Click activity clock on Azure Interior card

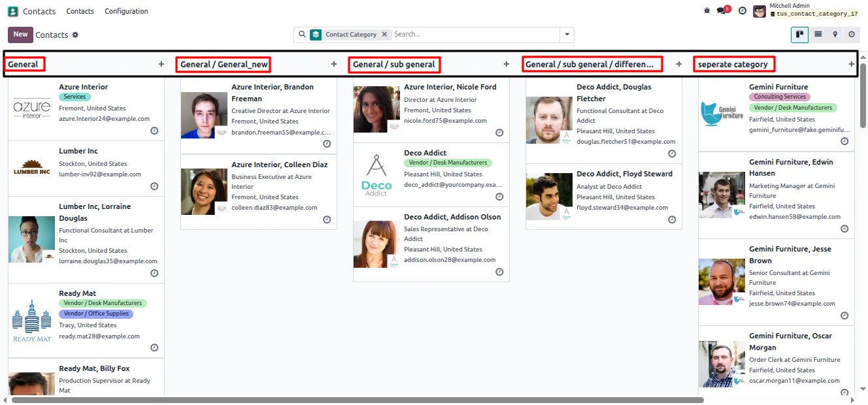click(x=154, y=131)
